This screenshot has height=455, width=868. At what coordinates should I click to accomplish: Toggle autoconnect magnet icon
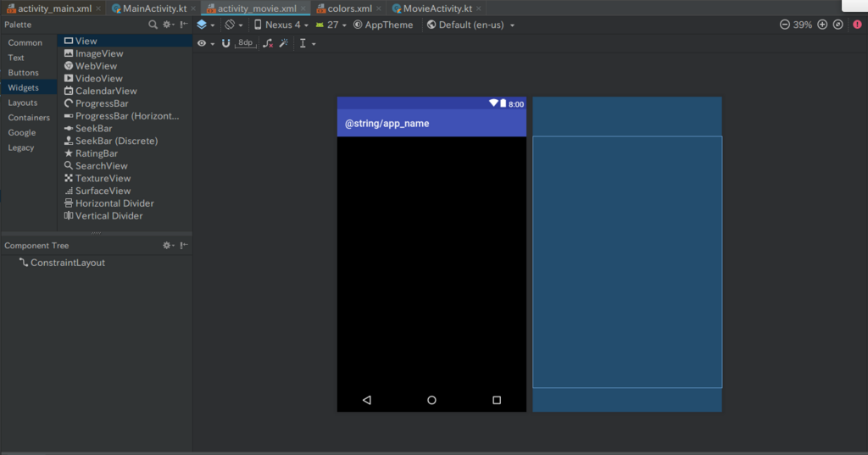pyautogui.click(x=225, y=43)
